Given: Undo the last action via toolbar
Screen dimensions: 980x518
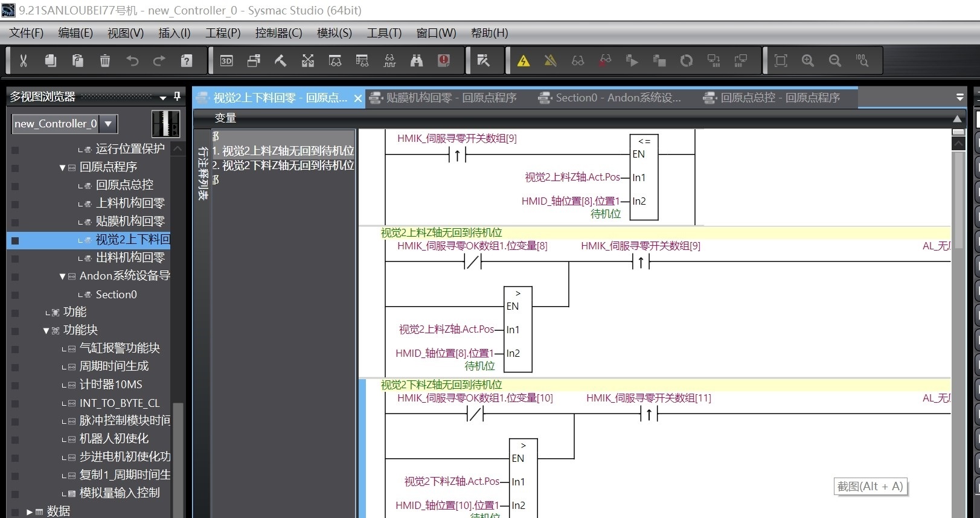Looking at the screenshot, I should pos(132,60).
